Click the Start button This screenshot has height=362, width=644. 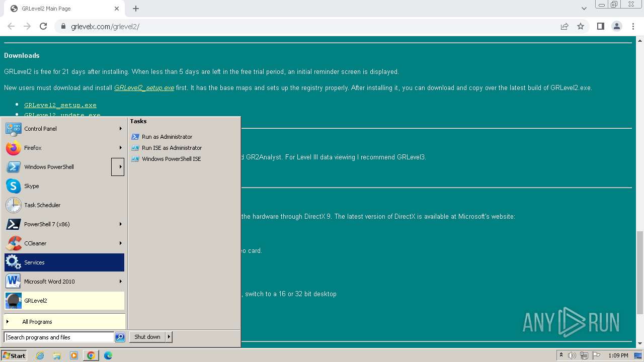14,355
